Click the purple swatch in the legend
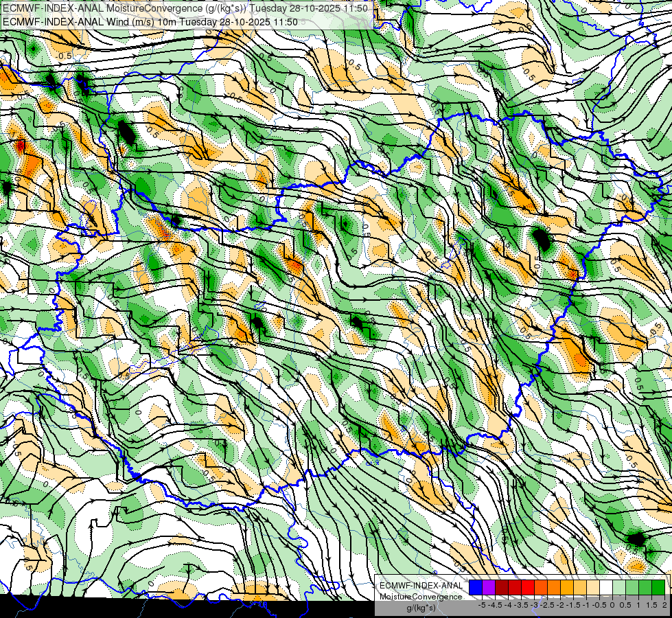This screenshot has width=672, height=618. pos(489,588)
